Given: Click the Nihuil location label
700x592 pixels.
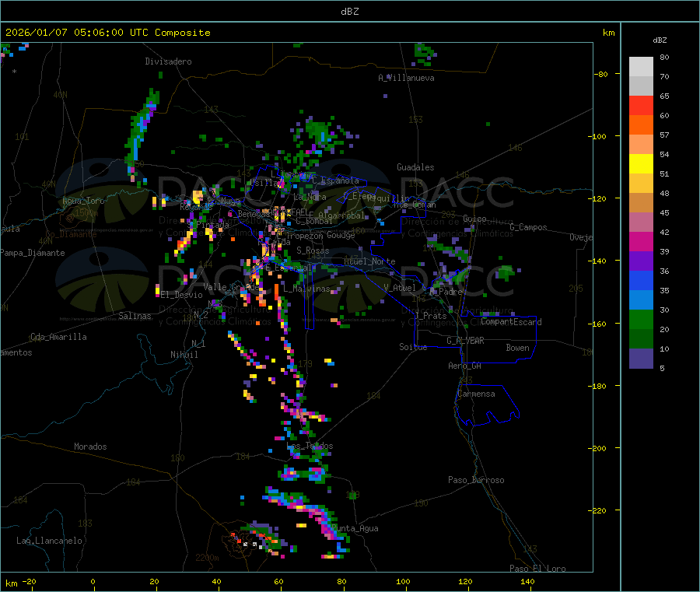Looking at the screenshot, I should pyautogui.click(x=184, y=355).
